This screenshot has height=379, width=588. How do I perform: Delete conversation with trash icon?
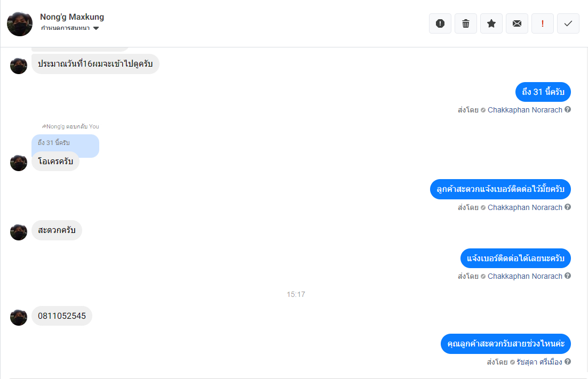click(466, 23)
